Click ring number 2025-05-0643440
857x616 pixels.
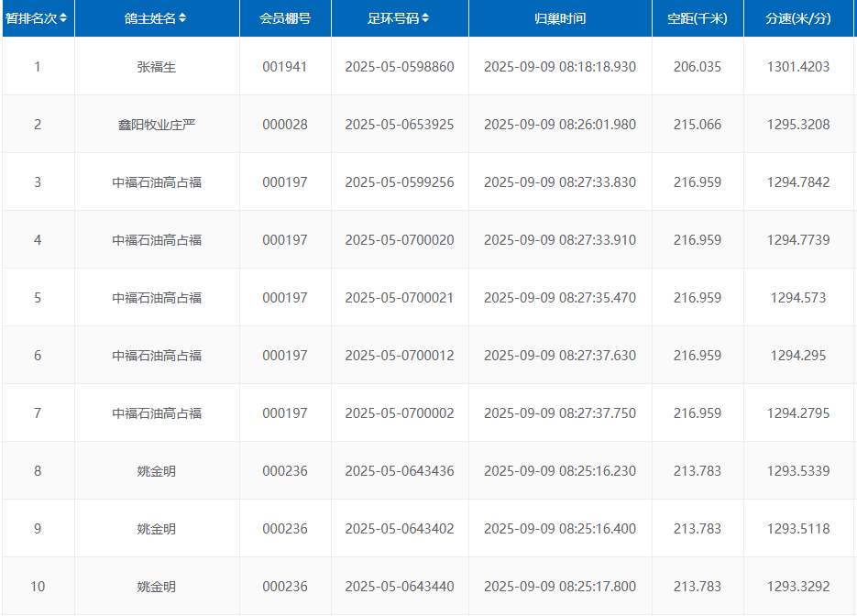tap(400, 587)
